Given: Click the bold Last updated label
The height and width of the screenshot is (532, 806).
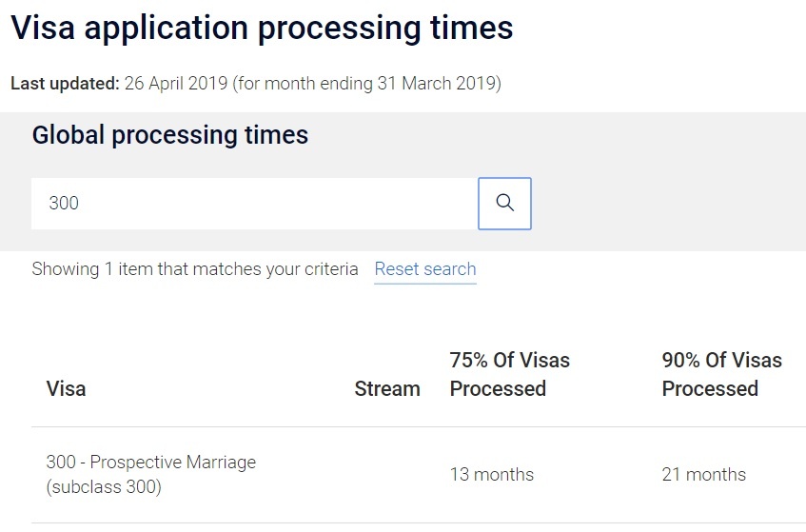Looking at the screenshot, I should point(65,84).
